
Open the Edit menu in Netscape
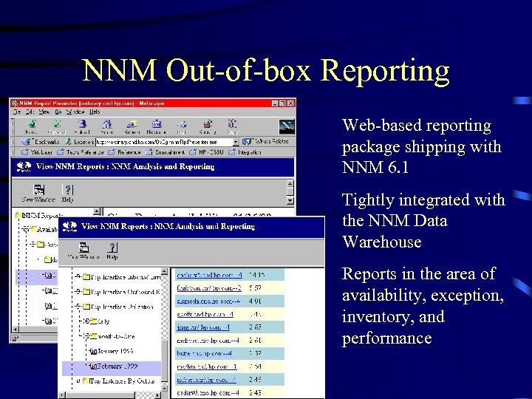(x=30, y=112)
